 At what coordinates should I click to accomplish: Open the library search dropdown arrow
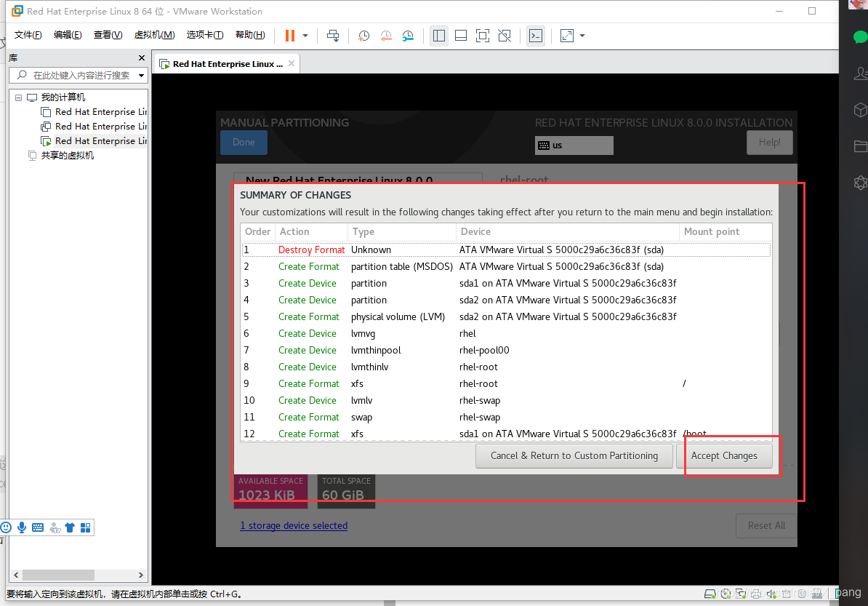click(x=142, y=76)
